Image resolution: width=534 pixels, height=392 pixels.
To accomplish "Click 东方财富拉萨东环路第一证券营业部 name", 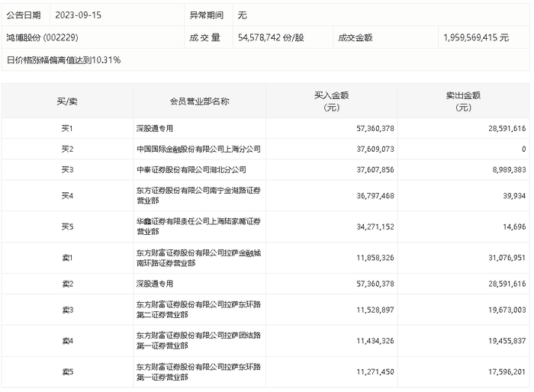I will [198, 372].
